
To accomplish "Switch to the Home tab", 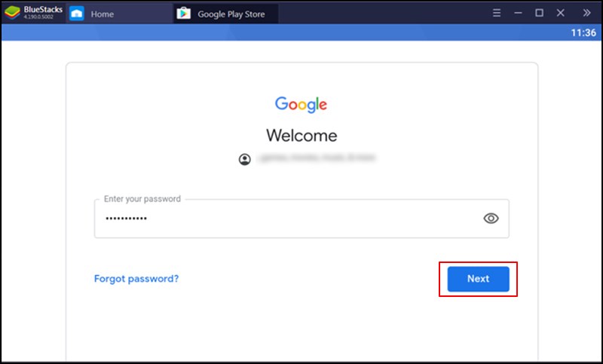I will click(x=104, y=14).
